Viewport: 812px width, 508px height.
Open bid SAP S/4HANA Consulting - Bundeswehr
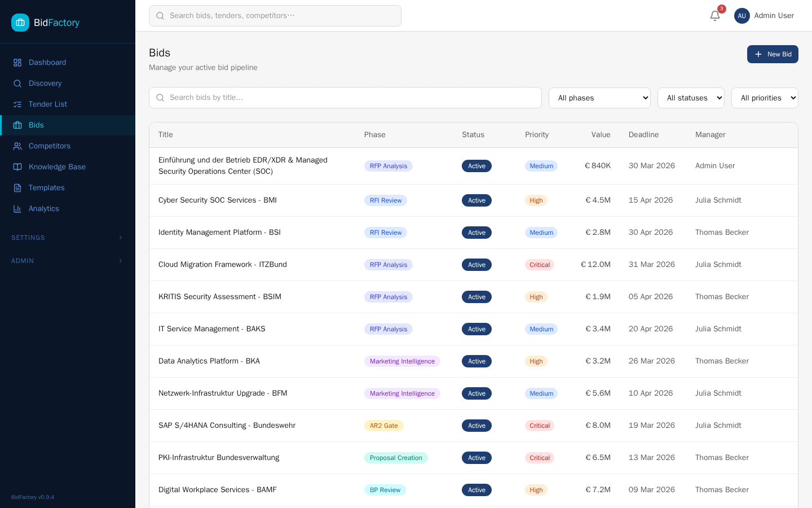(x=227, y=426)
